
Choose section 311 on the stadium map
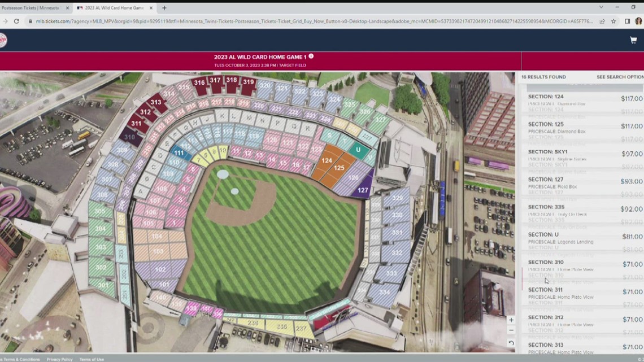click(x=137, y=124)
